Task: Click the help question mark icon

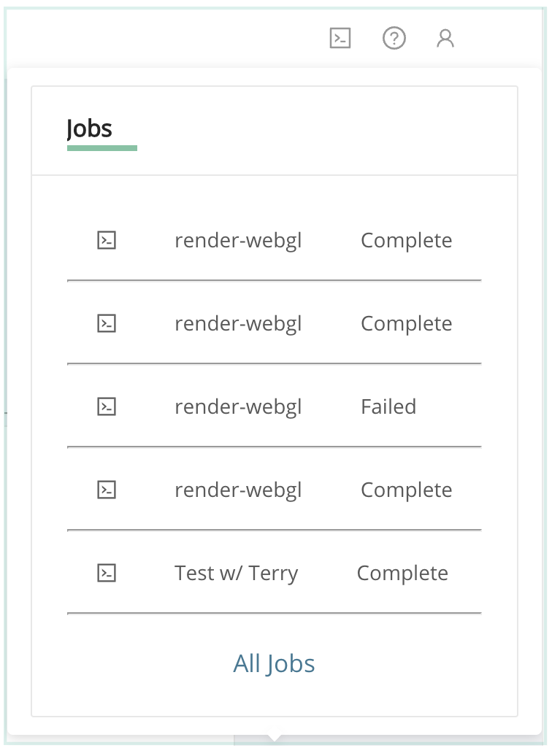Action: 394,38
